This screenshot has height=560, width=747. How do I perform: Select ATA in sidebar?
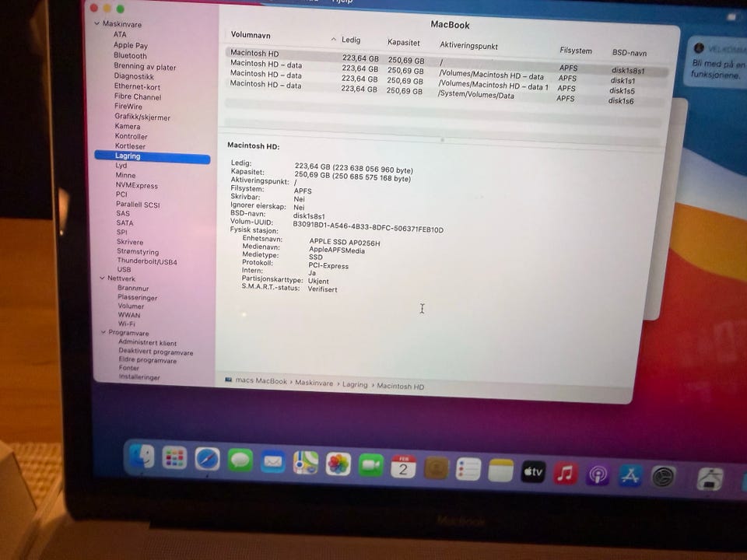[120, 34]
